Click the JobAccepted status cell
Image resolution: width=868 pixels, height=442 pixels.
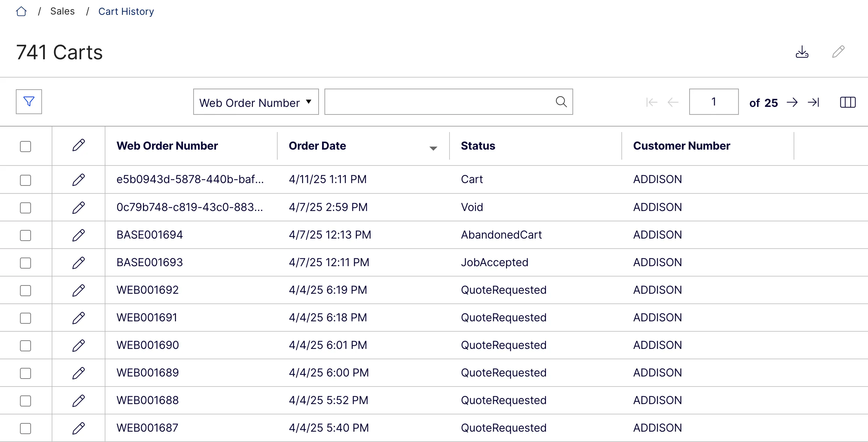point(495,262)
